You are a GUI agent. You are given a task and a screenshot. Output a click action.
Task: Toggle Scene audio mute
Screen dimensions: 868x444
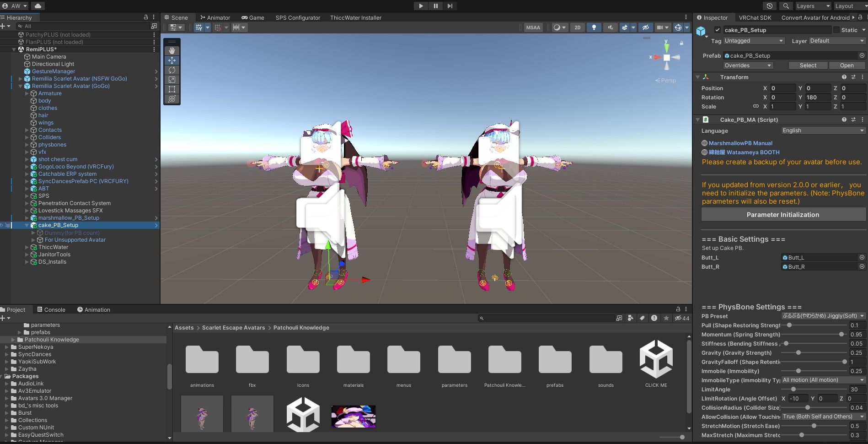coord(610,27)
